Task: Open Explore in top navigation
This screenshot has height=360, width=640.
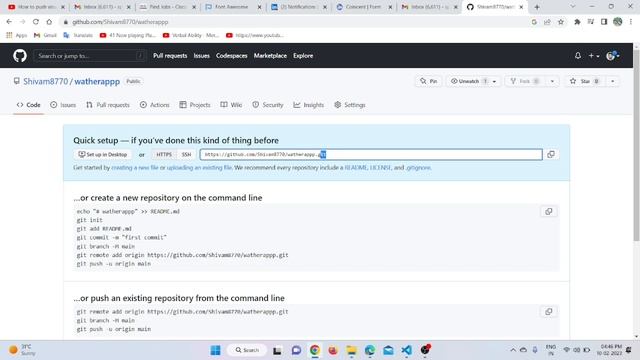Action: pos(303,56)
